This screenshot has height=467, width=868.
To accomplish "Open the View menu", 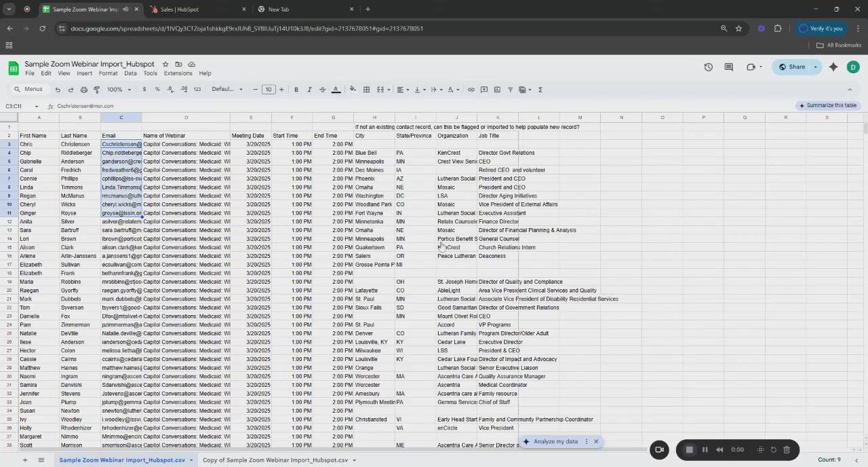I will point(64,73).
